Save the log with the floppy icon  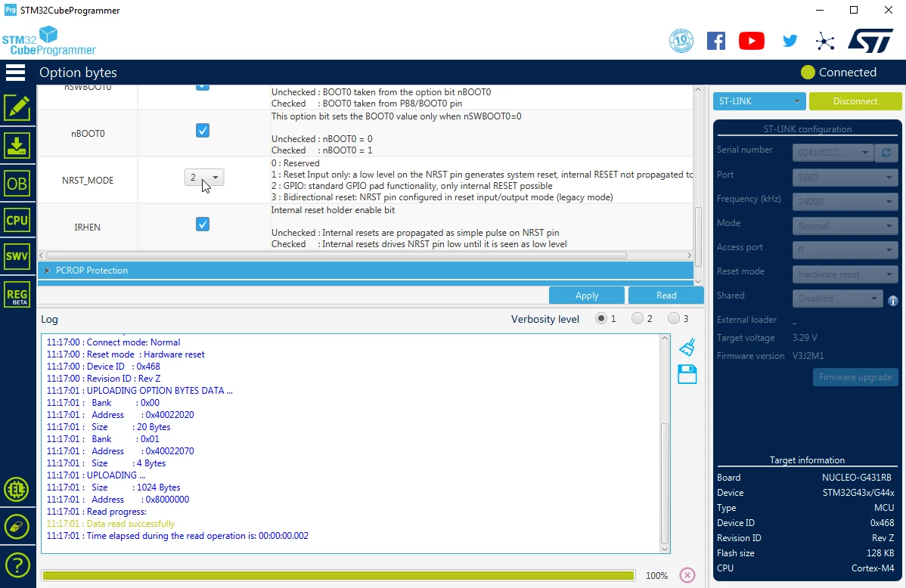[687, 374]
